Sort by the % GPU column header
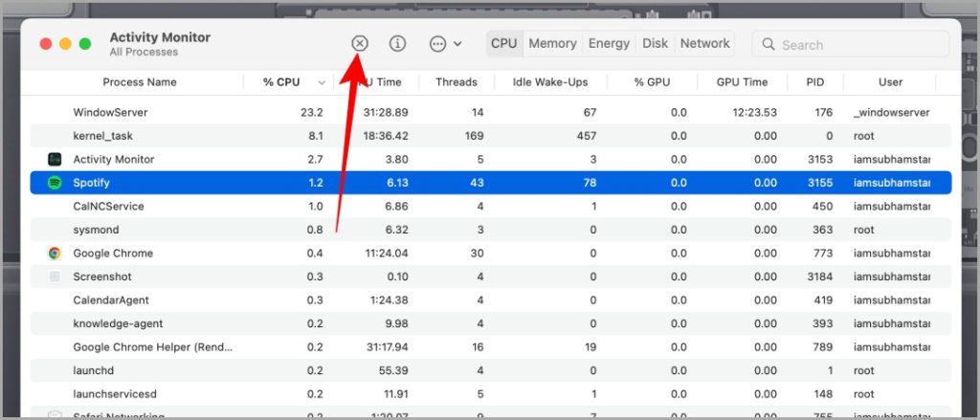Viewport: 980px width, 420px height. (652, 82)
